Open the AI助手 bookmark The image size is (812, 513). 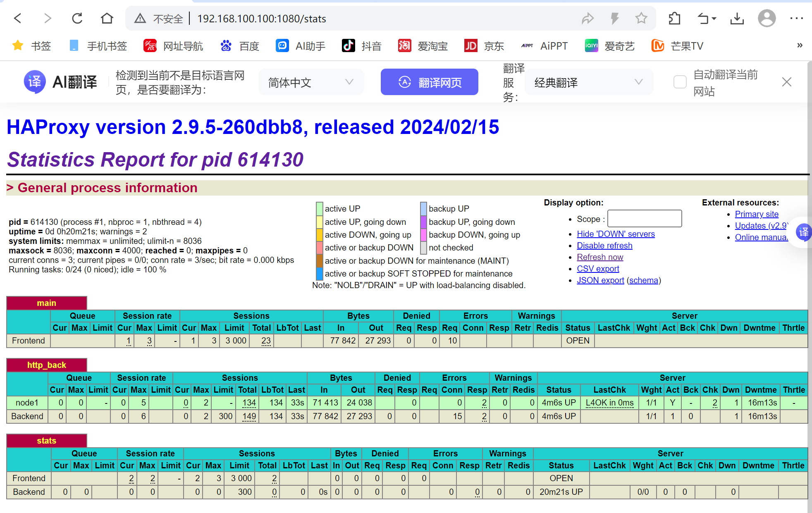coord(301,46)
